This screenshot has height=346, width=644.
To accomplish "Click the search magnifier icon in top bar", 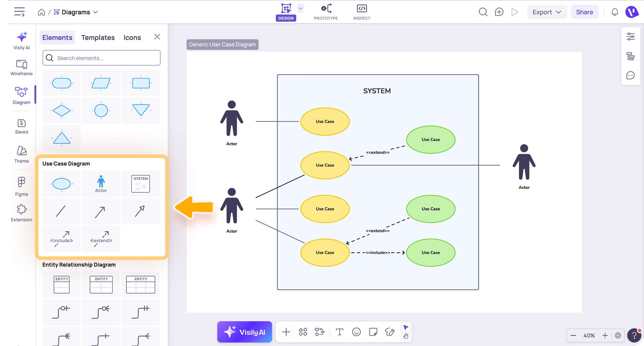I will tap(483, 12).
